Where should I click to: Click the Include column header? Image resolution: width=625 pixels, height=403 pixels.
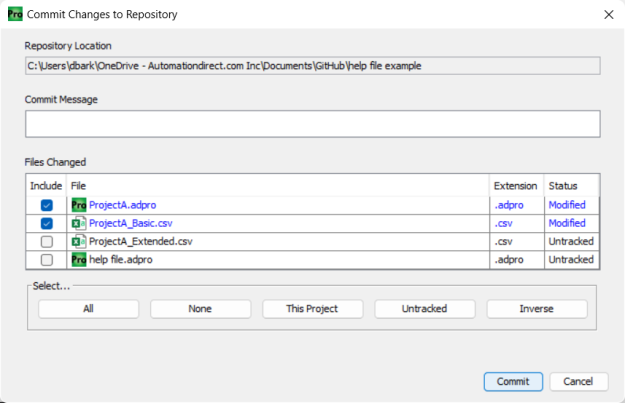(46, 186)
